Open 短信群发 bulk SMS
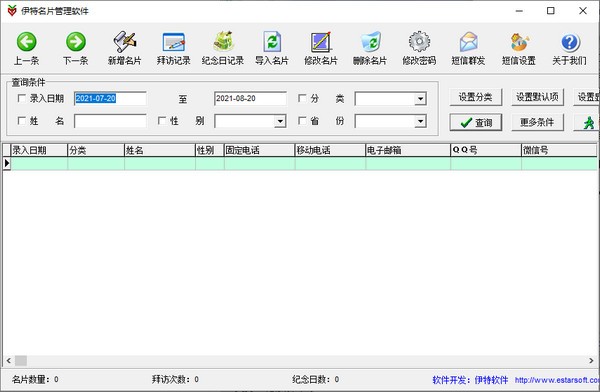 point(468,49)
